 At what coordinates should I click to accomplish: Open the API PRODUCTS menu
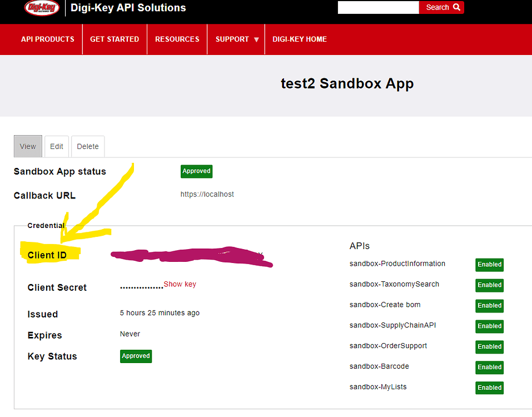tap(47, 39)
